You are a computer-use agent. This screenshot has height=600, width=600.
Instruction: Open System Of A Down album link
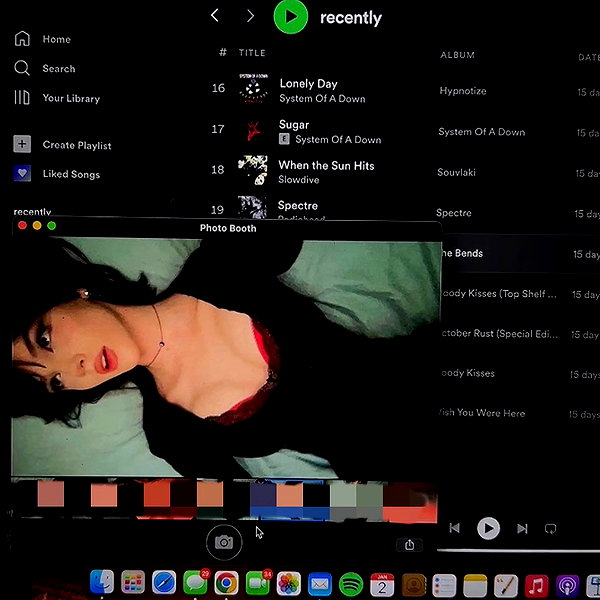point(482,132)
